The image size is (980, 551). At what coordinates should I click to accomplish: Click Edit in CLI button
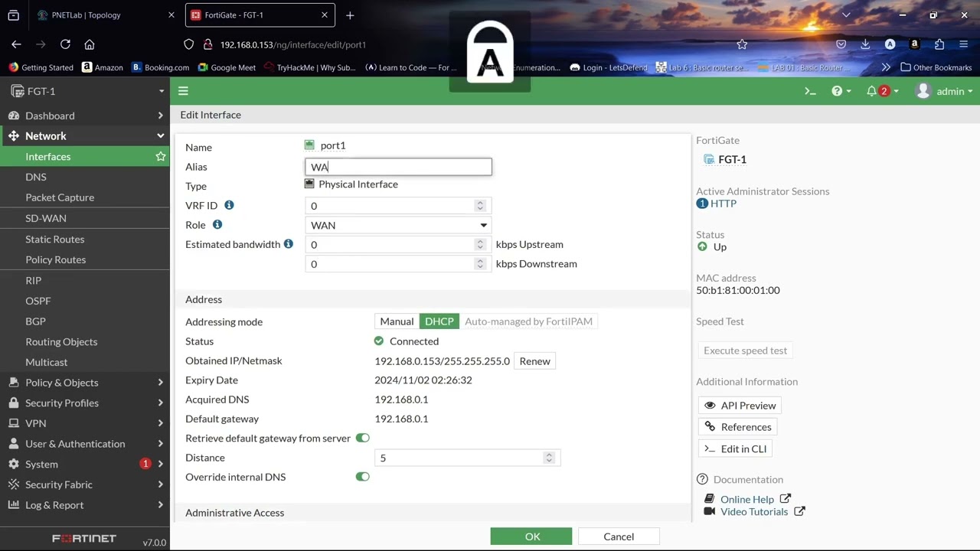(x=734, y=448)
